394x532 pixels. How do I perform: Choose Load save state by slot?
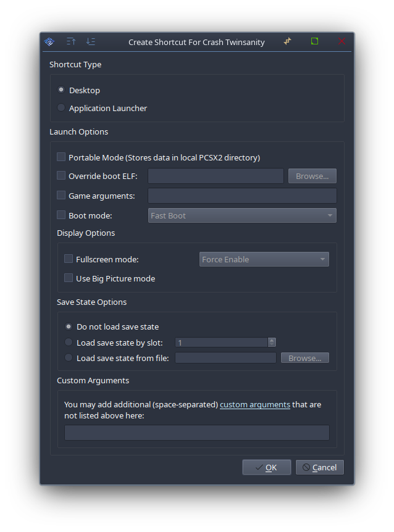(x=69, y=342)
